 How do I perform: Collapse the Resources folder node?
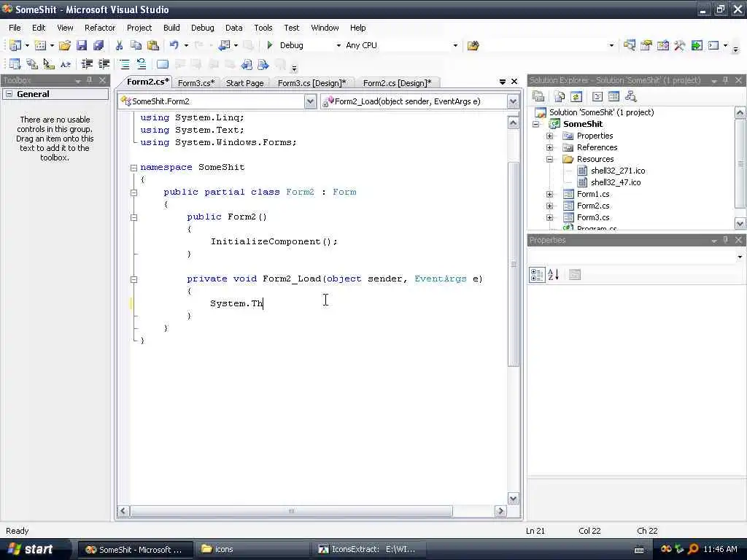point(549,159)
